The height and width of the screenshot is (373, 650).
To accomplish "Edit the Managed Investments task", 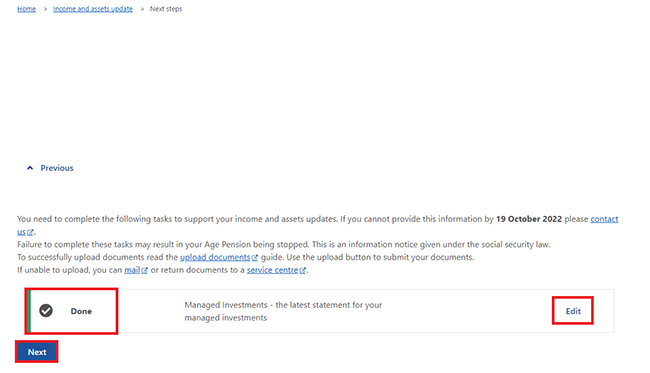I will coord(573,311).
